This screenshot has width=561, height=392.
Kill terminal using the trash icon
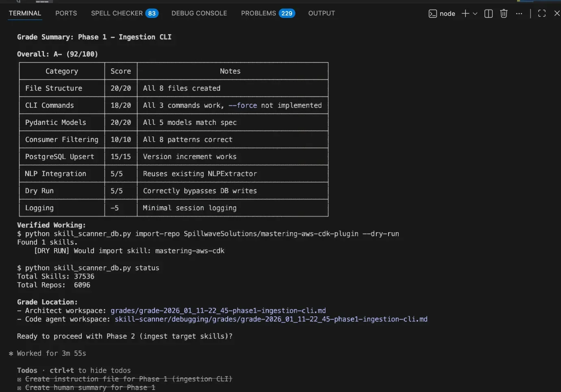pos(504,14)
